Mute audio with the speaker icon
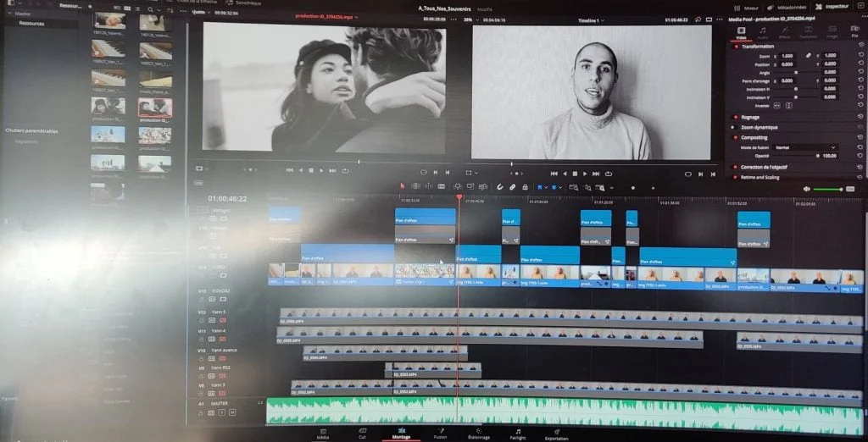The height and width of the screenshot is (442, 868). pos(807,189)
